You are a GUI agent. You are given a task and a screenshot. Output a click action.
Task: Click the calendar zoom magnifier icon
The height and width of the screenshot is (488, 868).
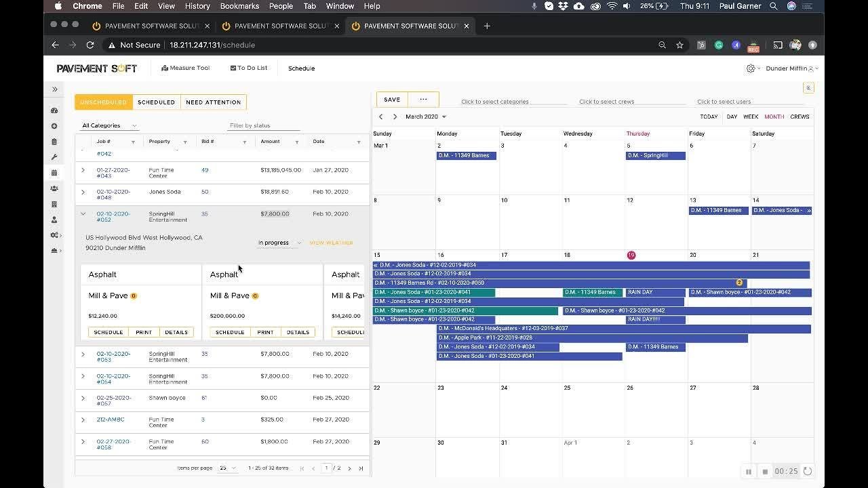tap(808, 88)
